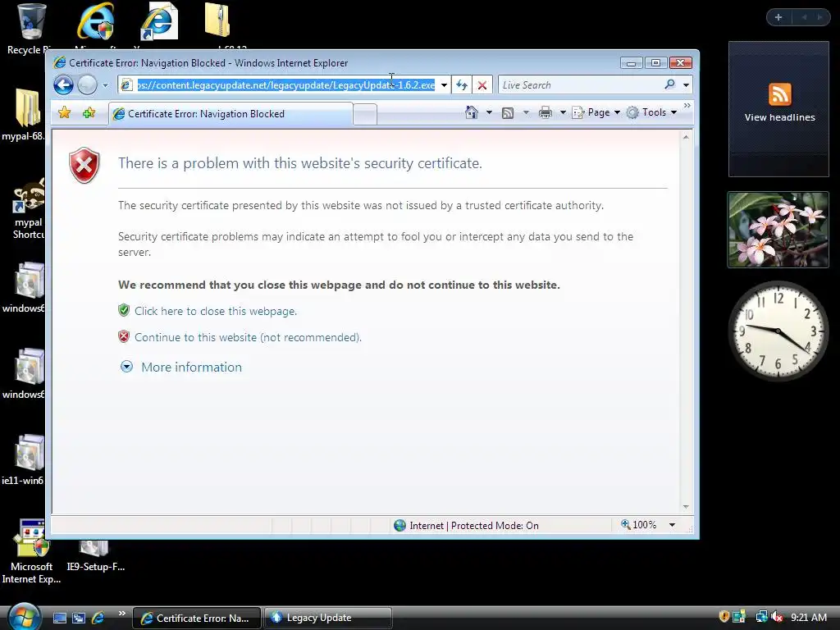840x630 pixels.
Task: Expand the Home button dropdown arrow
Action: [x=489, y=112]
